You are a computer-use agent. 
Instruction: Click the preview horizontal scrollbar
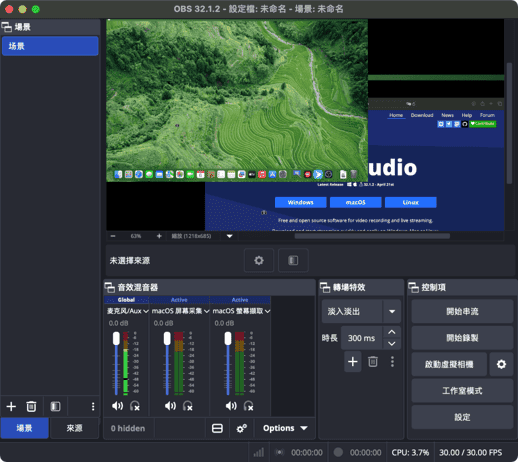(x=372, y=236)
